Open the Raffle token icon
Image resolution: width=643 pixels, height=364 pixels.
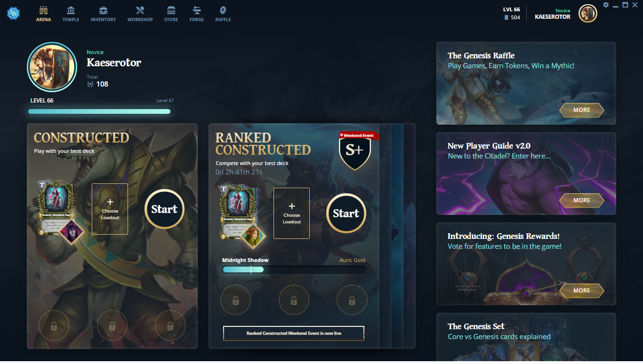click(223, 10)
